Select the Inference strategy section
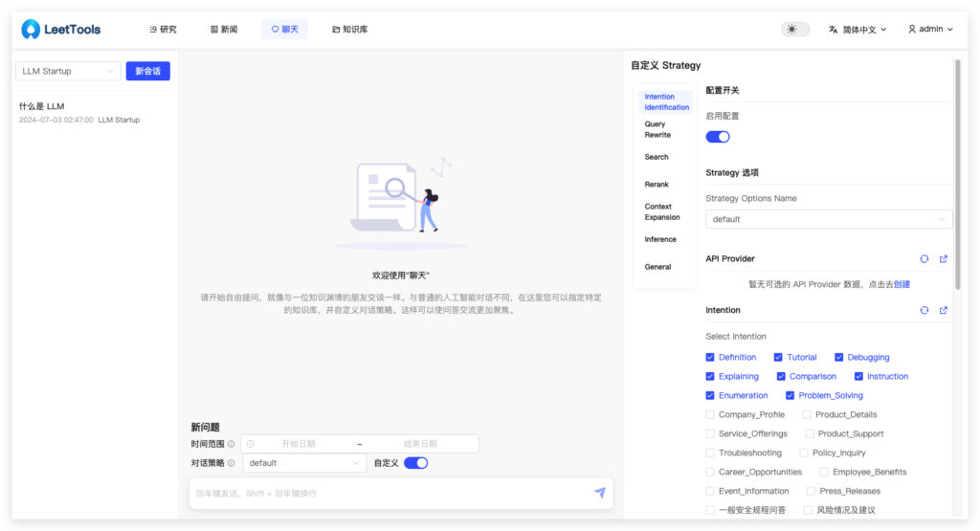The height and width of the screenshot is (531, 980). [x=660, y=239]
